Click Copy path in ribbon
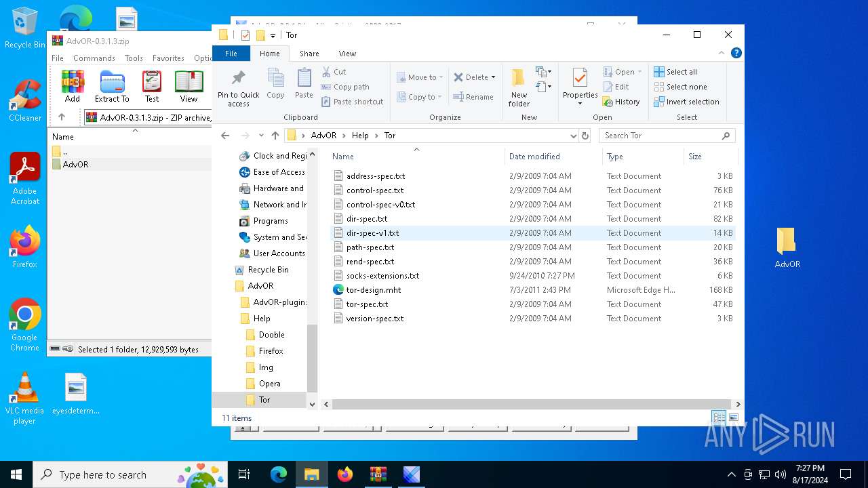This screenshot has height=488, width=868. (x=345, y=87)
